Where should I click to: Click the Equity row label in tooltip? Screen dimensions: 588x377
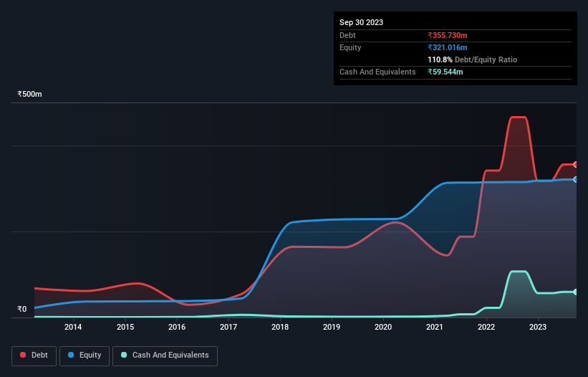(x=350, y=47)
